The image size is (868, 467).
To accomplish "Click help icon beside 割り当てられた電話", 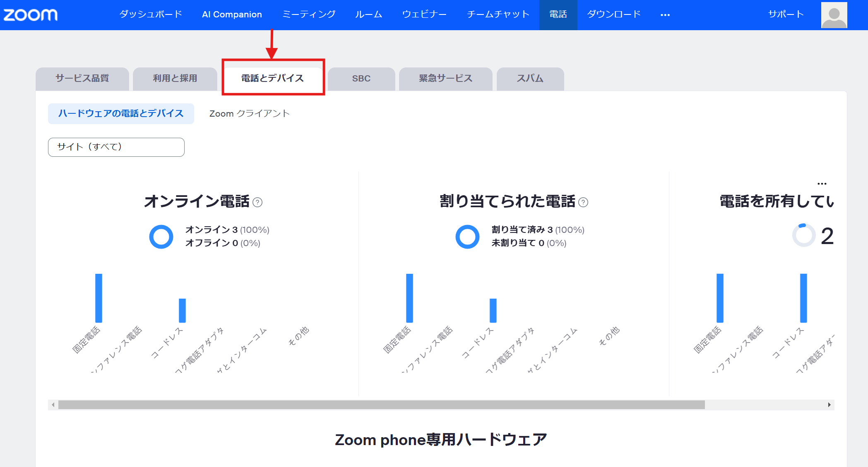I will click(x=583, y=202).
